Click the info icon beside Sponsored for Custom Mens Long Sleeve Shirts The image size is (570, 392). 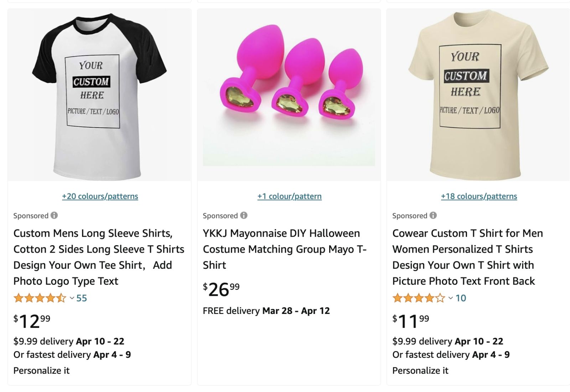click(54, 215)
